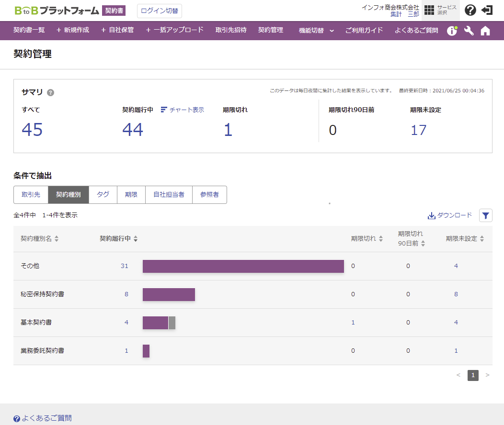The width and height of the screenshot is (504, 425).
Task: Click the logout arrow icon
Action: 487,11
